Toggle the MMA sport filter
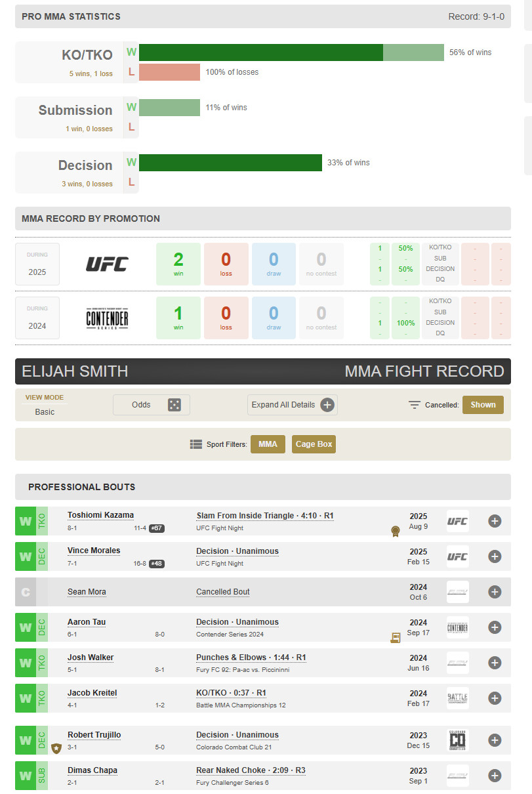532x794 pixels. (x=268, y=444)
